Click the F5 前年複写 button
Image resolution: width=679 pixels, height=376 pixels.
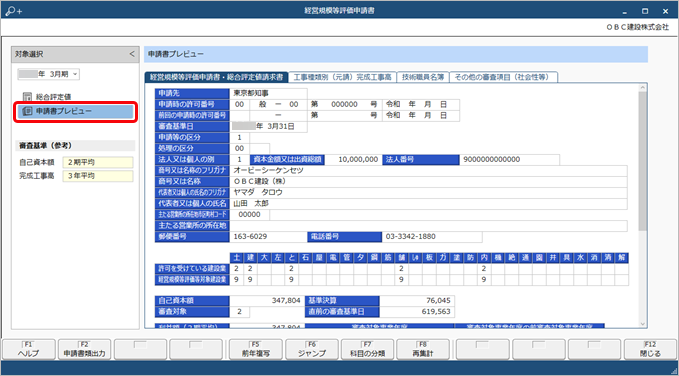[x=255, y=349]
